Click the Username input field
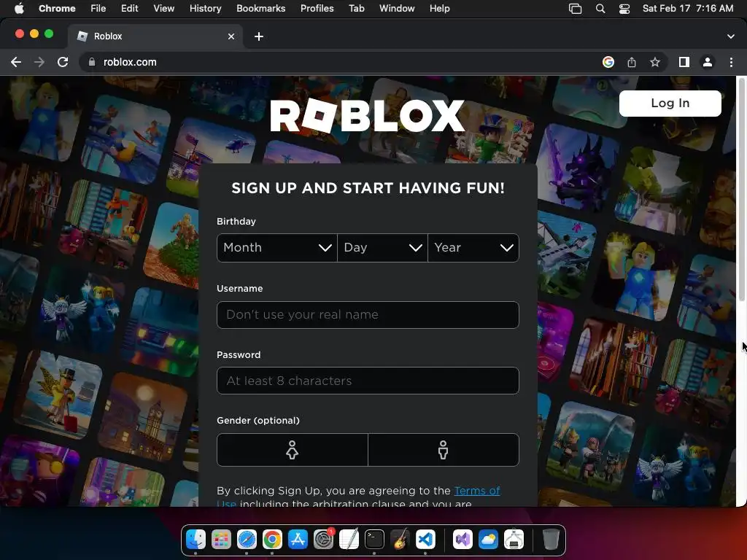 (x=368, y=315)
